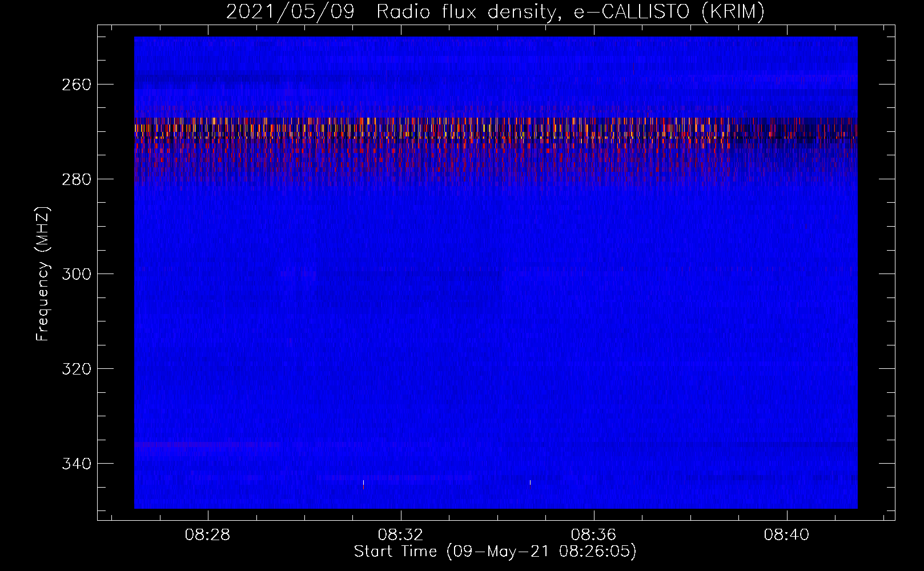Click the 280 frequency tick label

76,179
